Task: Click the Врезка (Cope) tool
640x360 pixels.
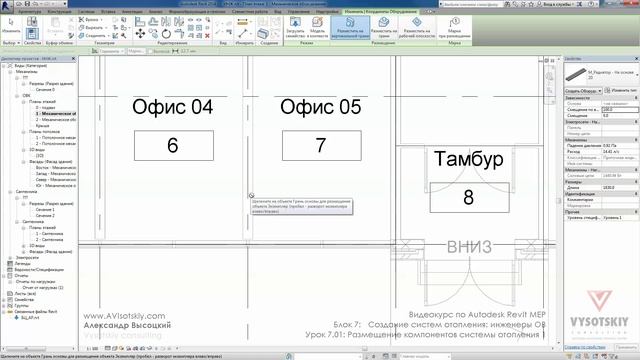Action: click(x=91, y=20)
